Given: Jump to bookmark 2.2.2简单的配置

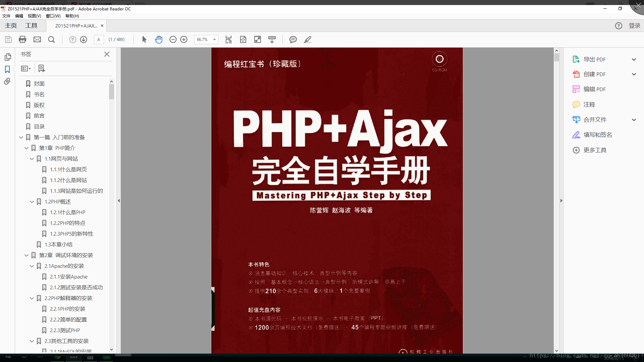Looking at the screenshot, I should pyautogui.click(x=68, y=320).
